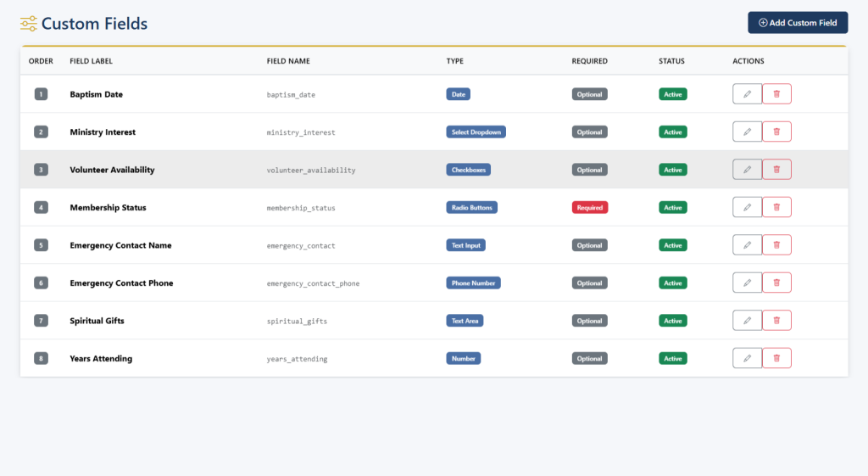
Task: Edit the Baptism Date field
Action: point(747,94)
